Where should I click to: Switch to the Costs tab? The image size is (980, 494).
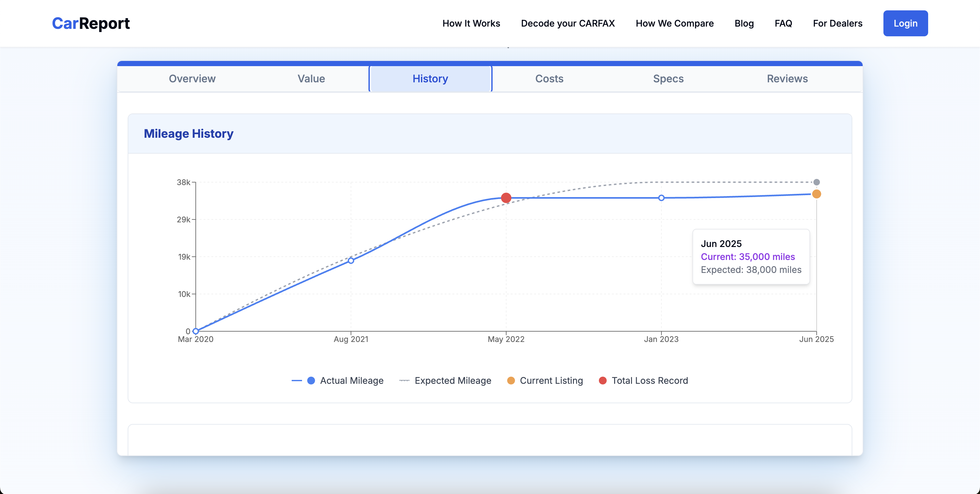tap(549, 79)
